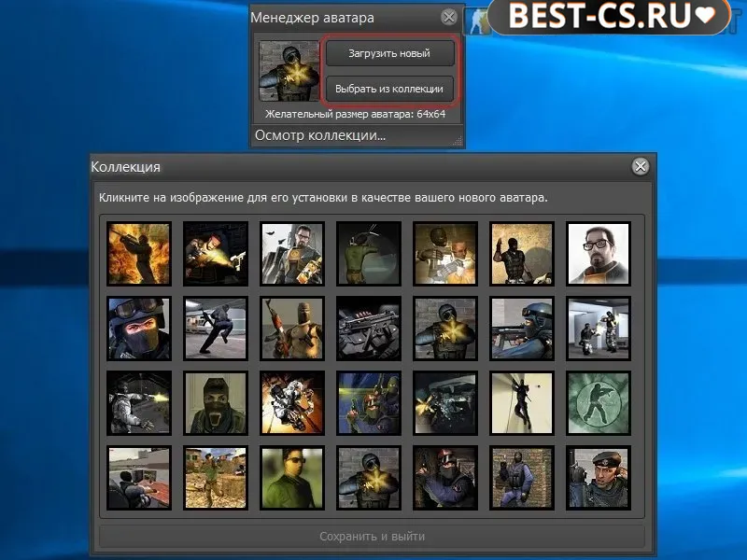The image size is (747, 560).
Task: Click 'Выбрать из коллекции' button
Action: (389, 89)
